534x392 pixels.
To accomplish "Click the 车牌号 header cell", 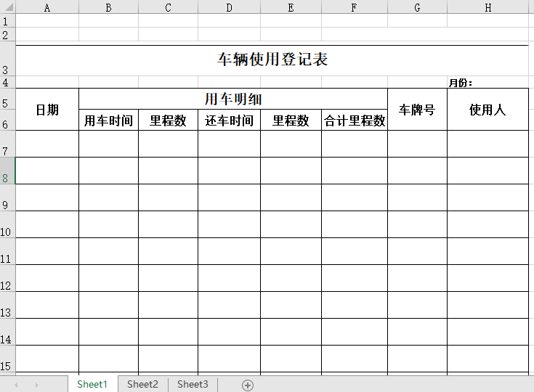I will [x=417, y=110].
